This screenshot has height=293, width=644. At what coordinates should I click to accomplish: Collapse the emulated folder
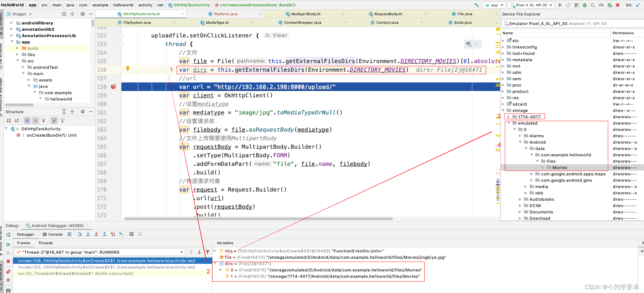(x=509, y=123)
